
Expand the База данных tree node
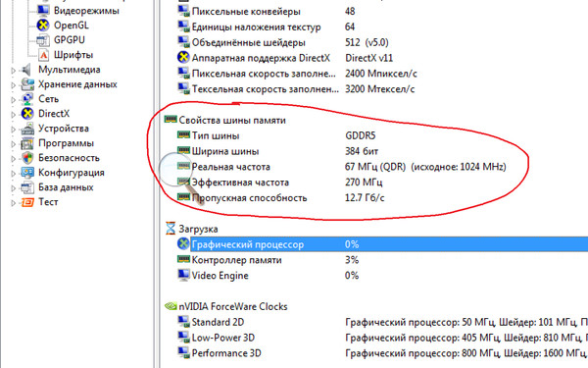pos(13,188)
